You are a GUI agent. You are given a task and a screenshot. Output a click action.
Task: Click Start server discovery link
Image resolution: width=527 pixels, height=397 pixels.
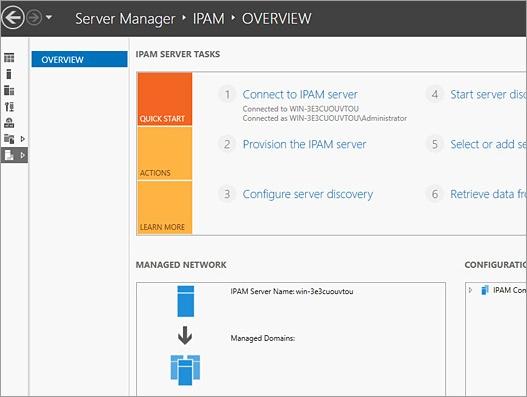pos(488,94)
